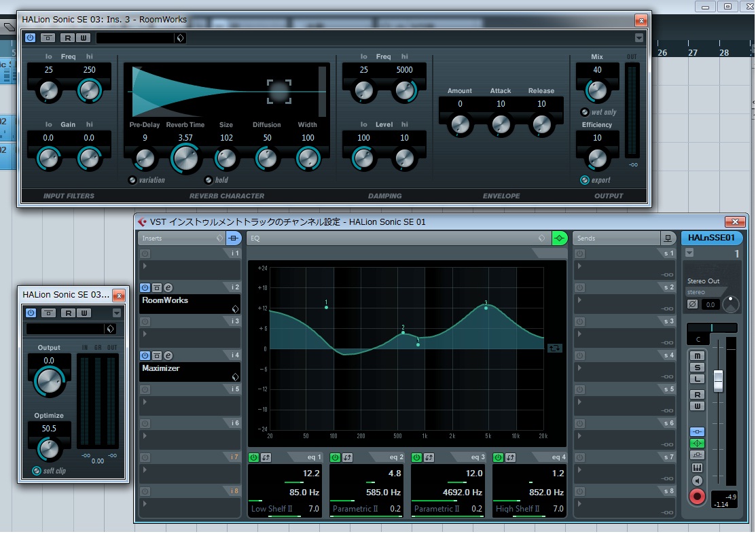The image size is (756, 534).
Task: Select Stereo Out output routing
Action: [x=704, y=281]
